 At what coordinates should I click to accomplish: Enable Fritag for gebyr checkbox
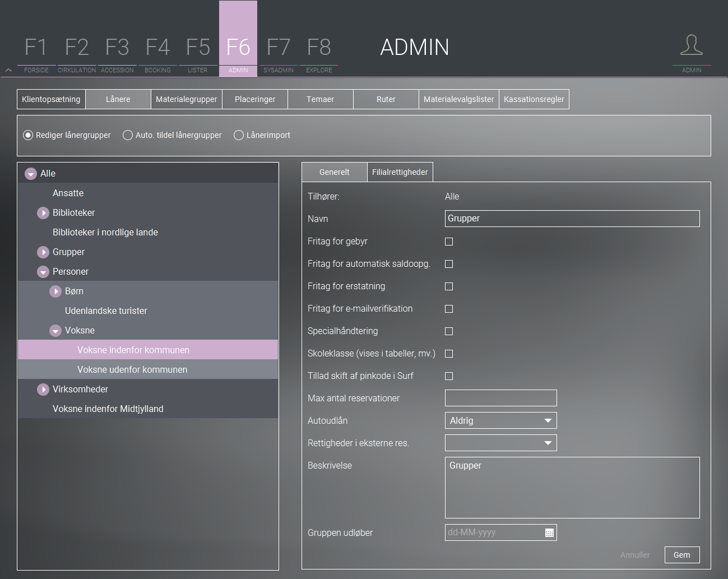[449, 242]
